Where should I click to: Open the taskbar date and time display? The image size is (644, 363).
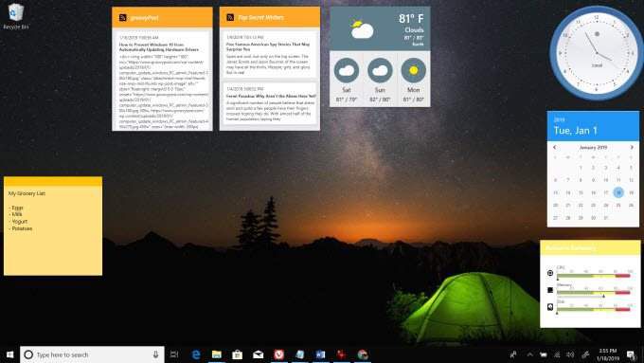(x=608, y=354)
